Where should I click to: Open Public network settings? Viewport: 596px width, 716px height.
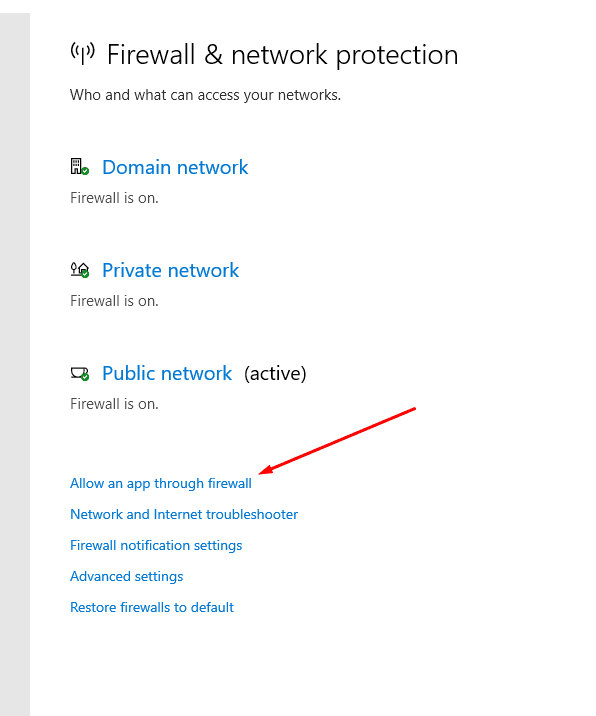pos(167,374)
